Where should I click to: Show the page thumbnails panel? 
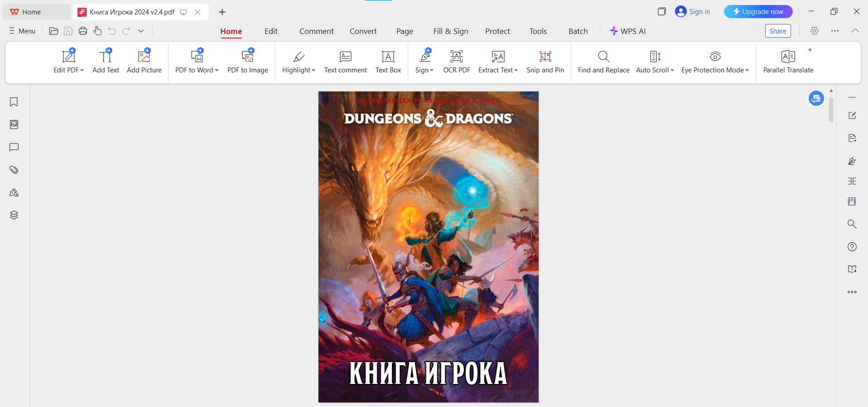point(14,124)
